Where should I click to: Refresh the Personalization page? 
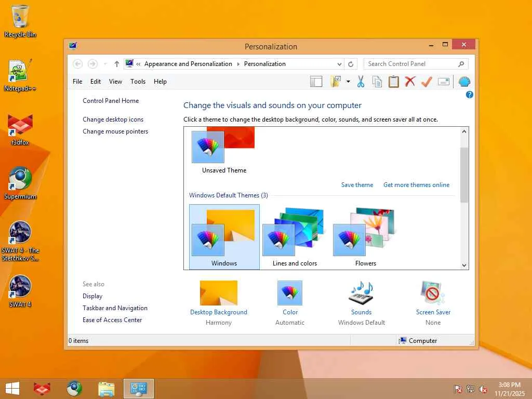(351, 64)
